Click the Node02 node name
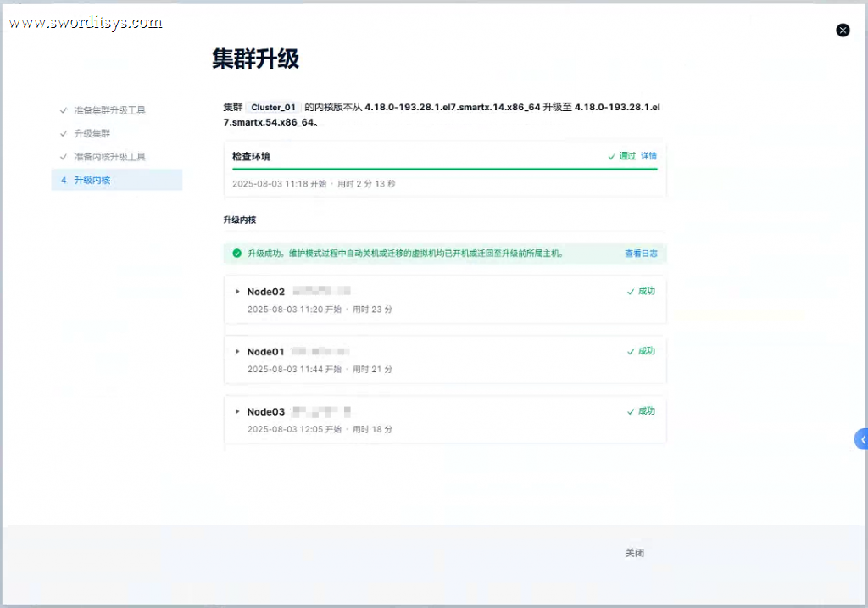The width and height of the screenshot is (868, 608). point(265,292)
